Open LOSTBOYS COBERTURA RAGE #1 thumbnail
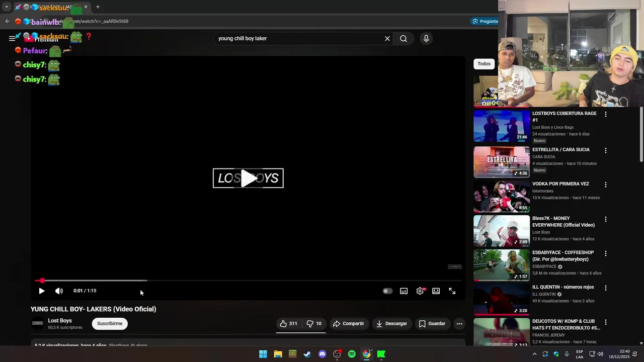644x362 pixels. pyautogui.click(x=502, y=126)
